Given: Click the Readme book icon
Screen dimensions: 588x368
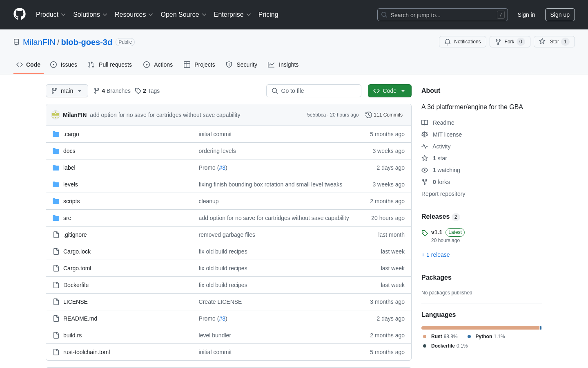Looking at the screenshot, I should (425, 123).
